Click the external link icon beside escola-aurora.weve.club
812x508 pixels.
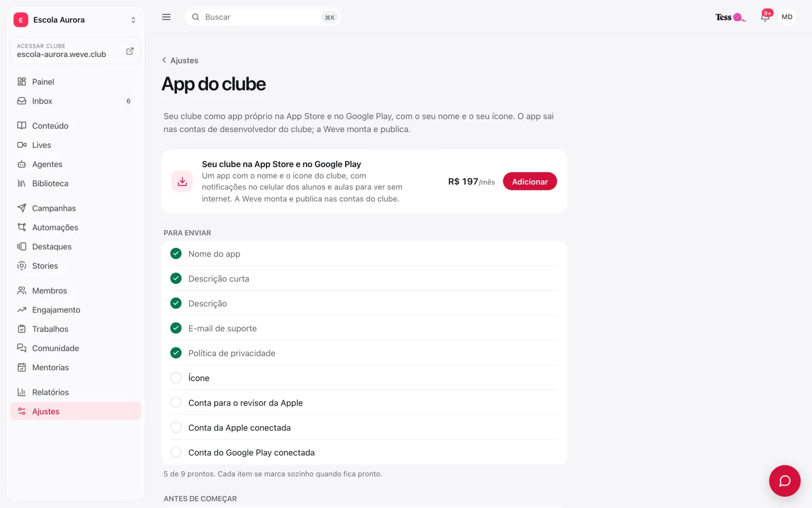tap(130, 51)
